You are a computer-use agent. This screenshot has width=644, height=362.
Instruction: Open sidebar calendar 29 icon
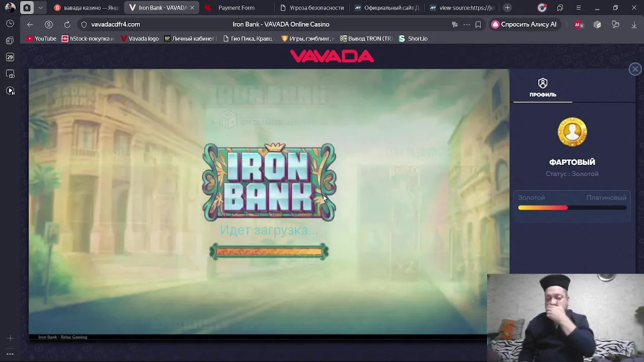(10, 57)
